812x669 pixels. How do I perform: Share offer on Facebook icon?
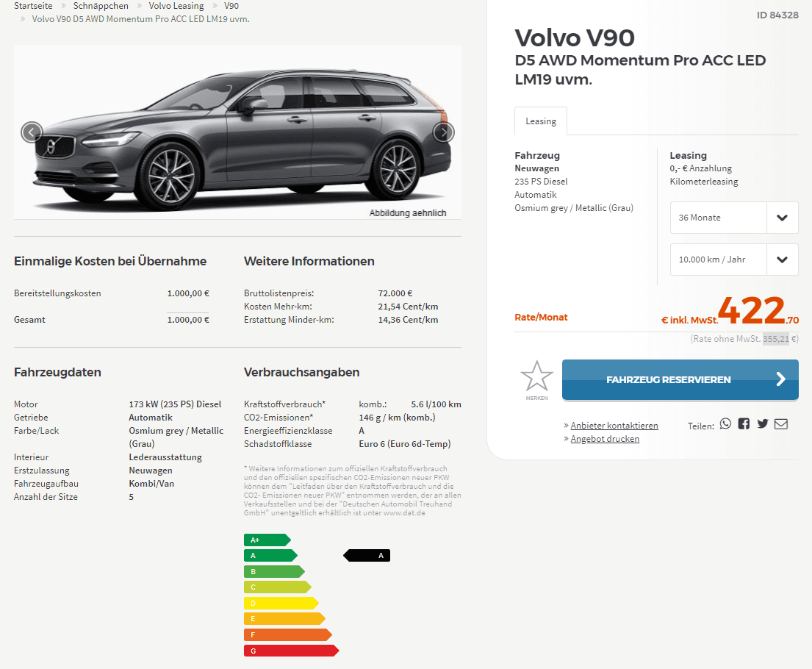coord(744,424)
